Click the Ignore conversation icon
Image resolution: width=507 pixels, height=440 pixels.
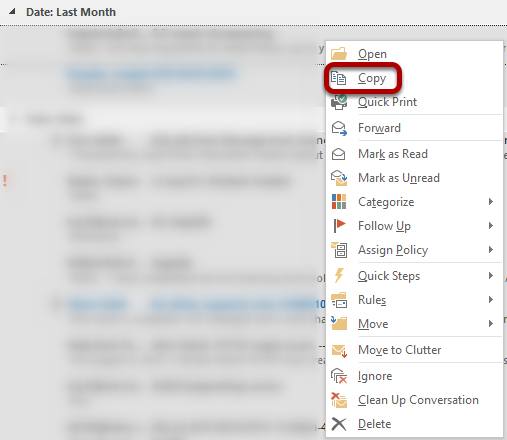[339, 376]
